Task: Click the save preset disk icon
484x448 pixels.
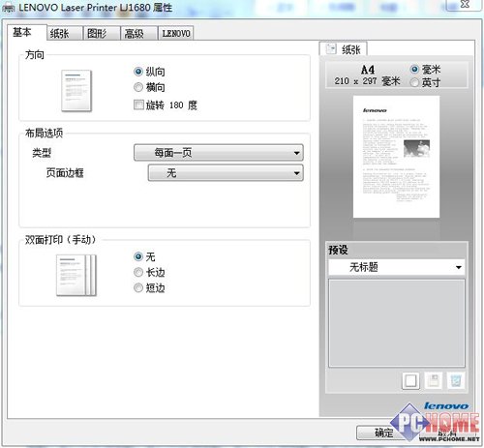Action: click(433, 381)
